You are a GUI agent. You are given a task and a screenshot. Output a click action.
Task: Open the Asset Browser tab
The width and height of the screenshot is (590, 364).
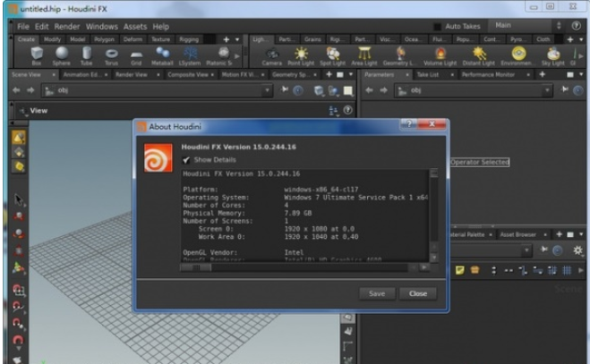[x=517, y=234]
